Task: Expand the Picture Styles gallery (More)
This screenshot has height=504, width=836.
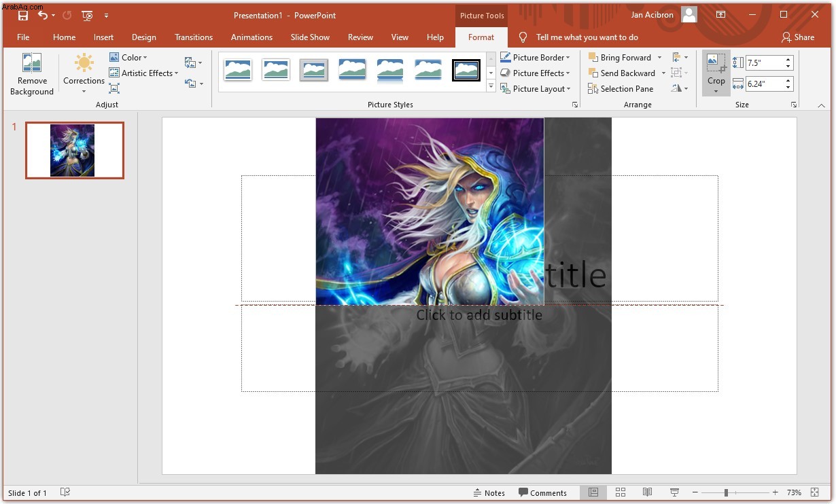Action: coord(491,87)
